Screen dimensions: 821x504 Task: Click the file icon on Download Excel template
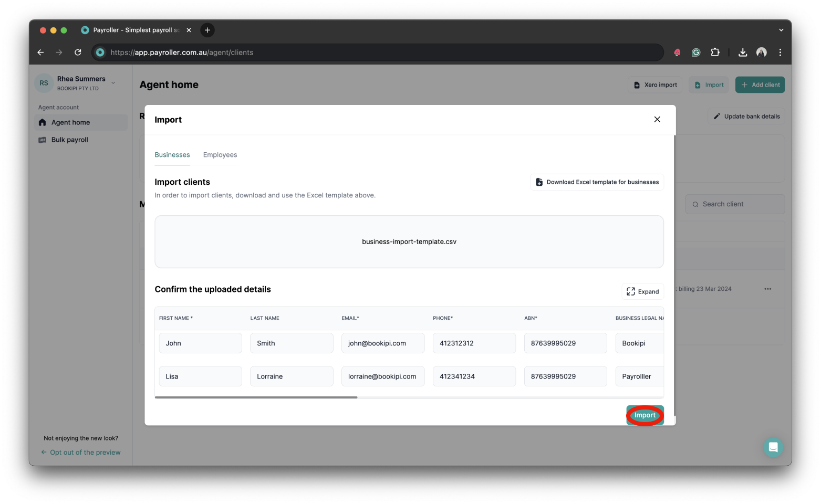coord(539,182)
